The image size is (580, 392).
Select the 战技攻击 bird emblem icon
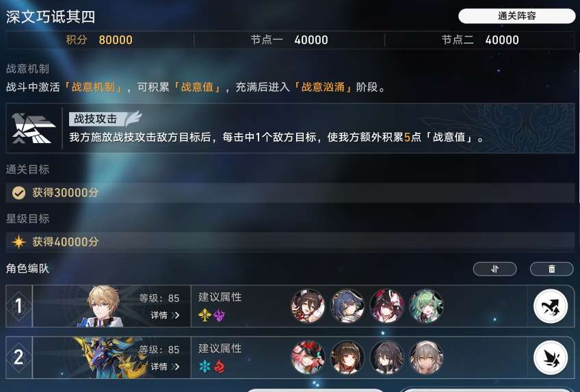click(34, 129)
